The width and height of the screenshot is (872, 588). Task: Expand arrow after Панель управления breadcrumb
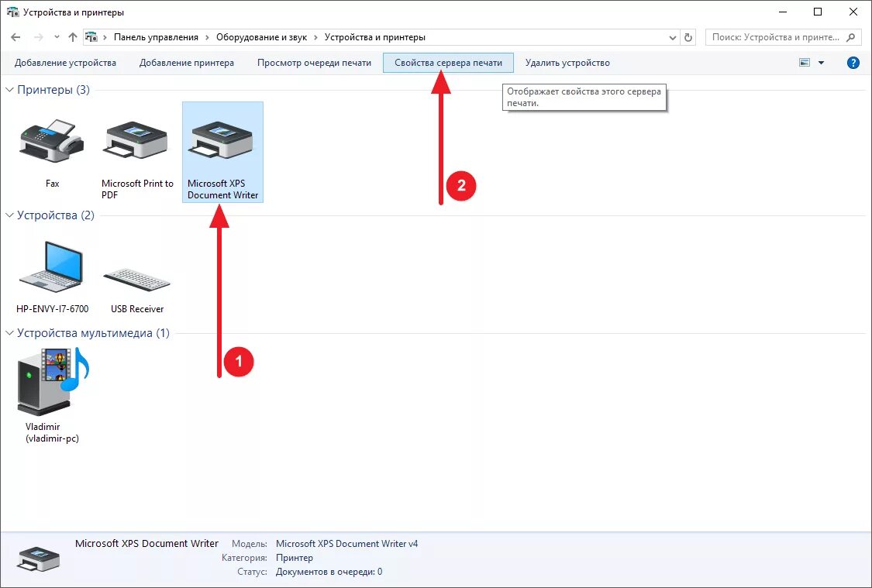click(208, 37)
